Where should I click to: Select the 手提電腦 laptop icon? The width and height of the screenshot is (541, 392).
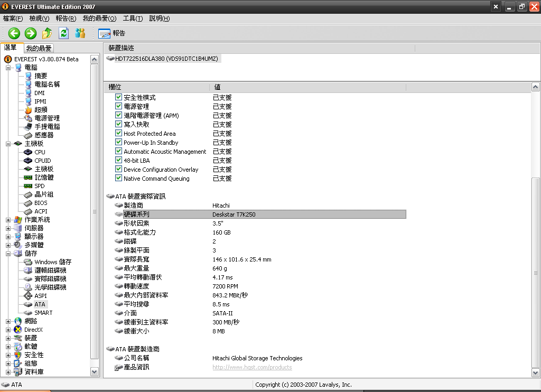pos(28,127)
